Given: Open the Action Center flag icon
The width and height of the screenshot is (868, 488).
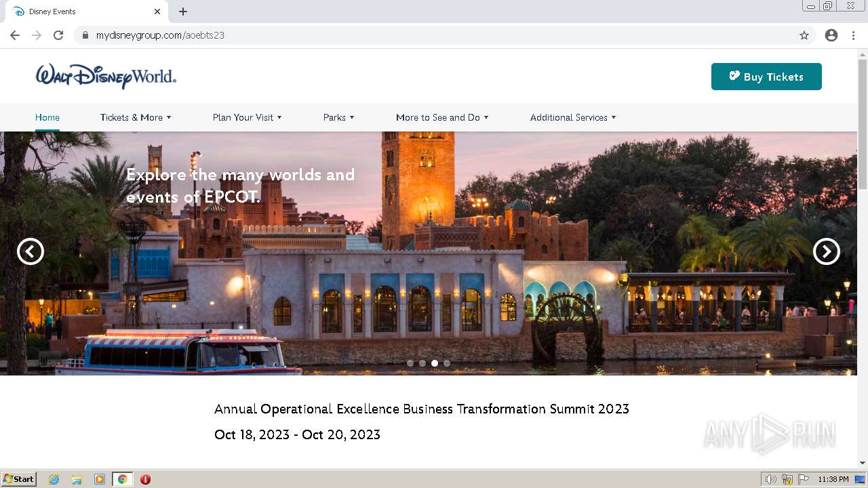Looking at the screenshot, I should pyautogui.click(x=804, y=479).
